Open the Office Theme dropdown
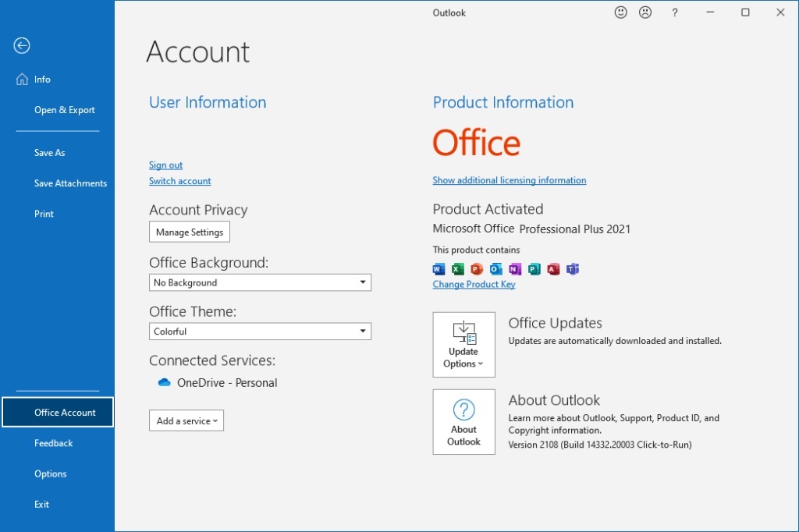This screenshot has width=799, height=532. point(260,332)
